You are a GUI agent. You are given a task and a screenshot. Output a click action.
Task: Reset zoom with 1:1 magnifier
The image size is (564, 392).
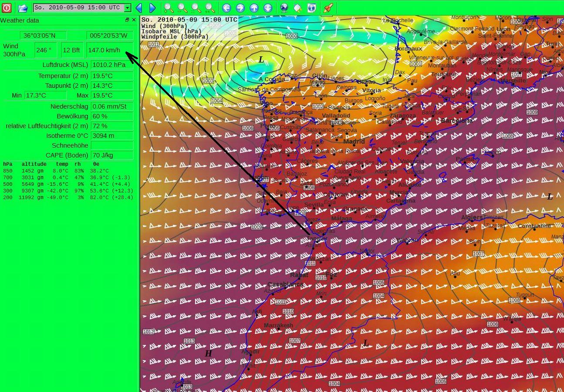210,8
